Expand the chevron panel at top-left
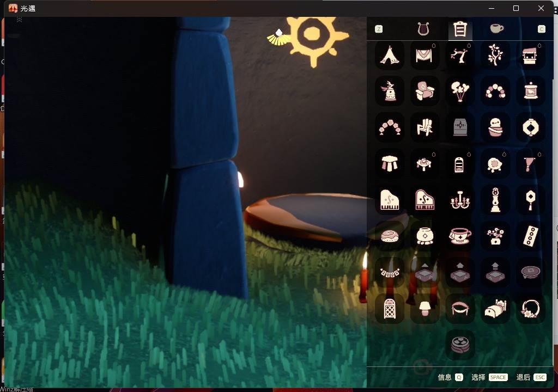Image resolution: width=558 pixels, height=392 pixels. point(19,20)
